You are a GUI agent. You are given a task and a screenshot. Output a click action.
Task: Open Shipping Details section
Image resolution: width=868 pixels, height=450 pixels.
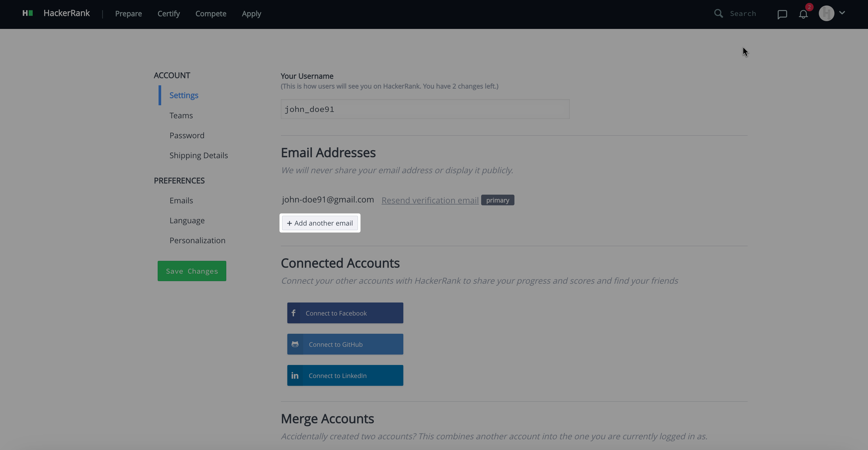click(x=199, y=155)
